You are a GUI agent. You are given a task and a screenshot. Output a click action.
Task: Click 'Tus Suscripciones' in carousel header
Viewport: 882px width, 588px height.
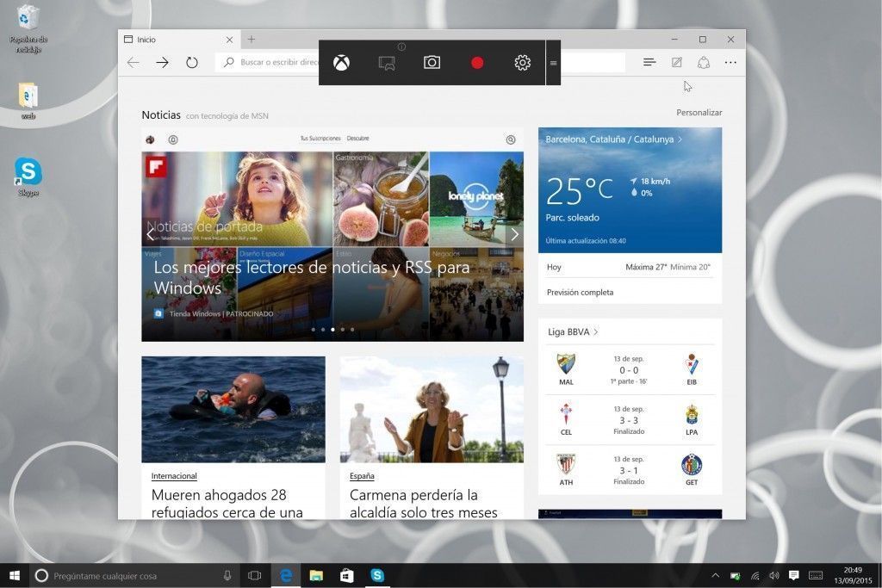320,139
